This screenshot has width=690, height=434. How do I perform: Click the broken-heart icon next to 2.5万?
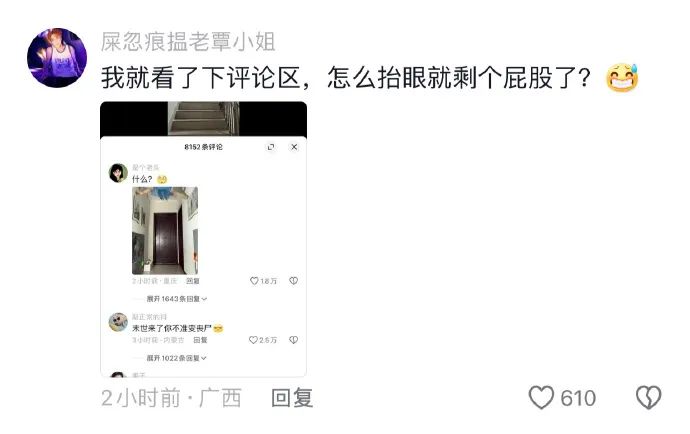tap(294, 340)
